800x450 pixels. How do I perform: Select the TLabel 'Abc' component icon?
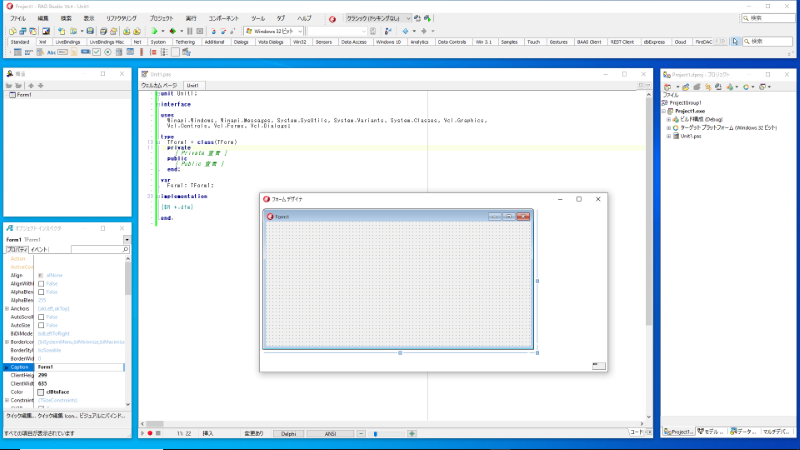[51, 52]
